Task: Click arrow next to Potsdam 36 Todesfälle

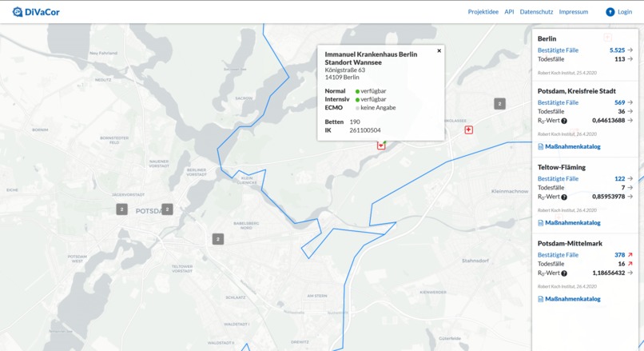Action: tap(630, 111)
